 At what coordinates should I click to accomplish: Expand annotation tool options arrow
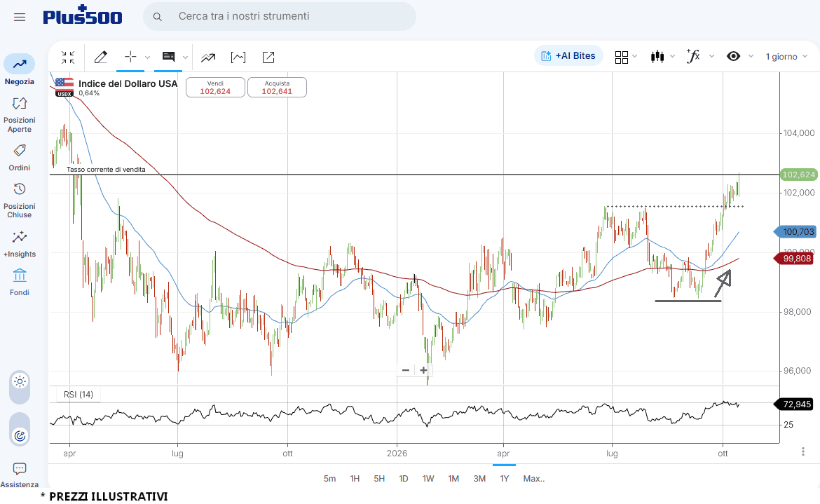tap(185, 57)
